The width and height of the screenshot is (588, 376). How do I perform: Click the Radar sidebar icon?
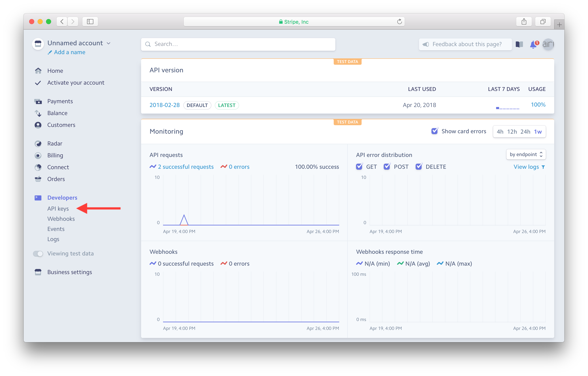(38, 144)
